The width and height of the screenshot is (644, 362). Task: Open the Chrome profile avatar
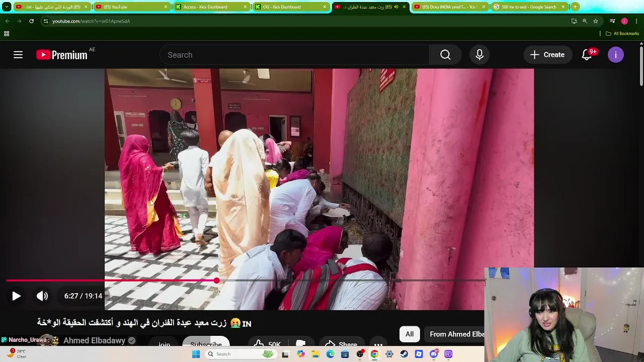point(624,21)
